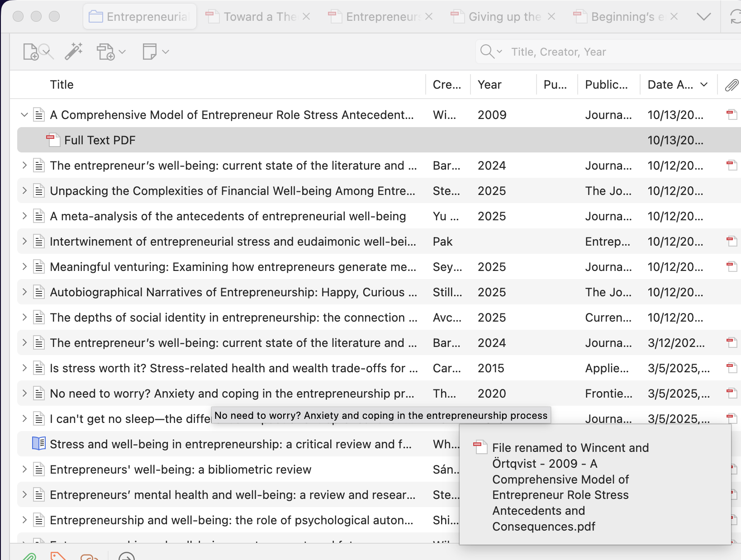Click the PDF indicator in the No need to worry row
The height and width of the screenshot is (560, 741).
tap(731, 394)
